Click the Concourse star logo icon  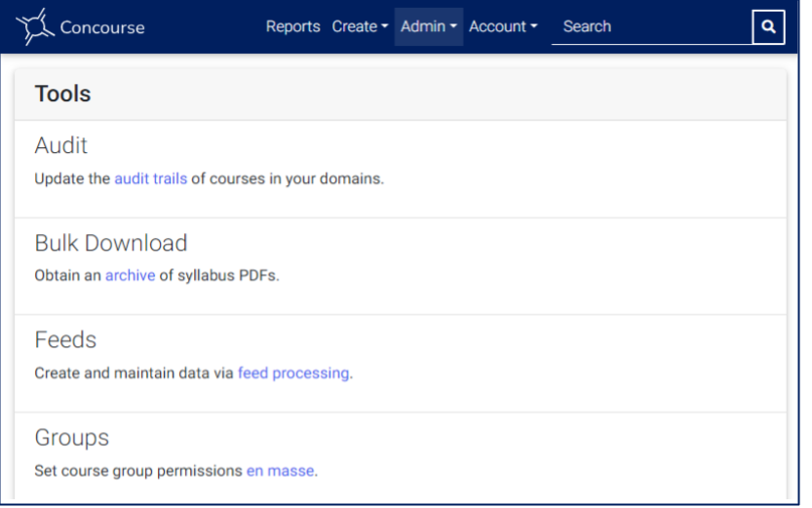pos(35,26)
